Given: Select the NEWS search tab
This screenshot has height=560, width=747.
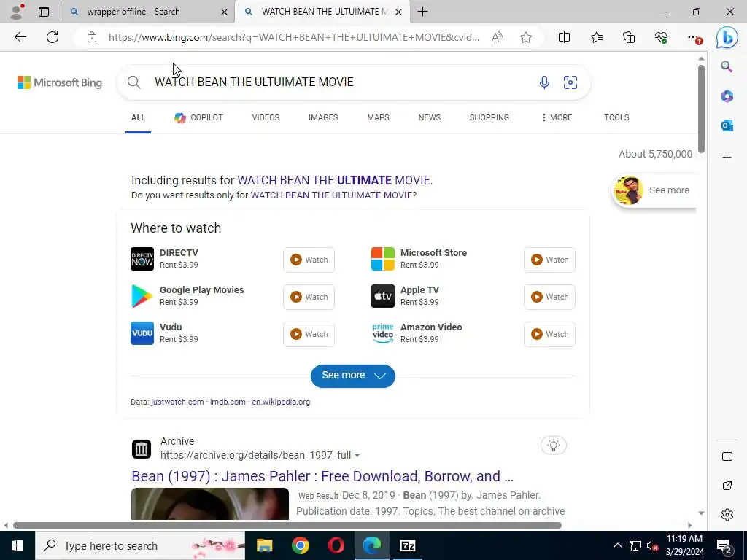Looking at the screenshot, I should pyautogui.click(x=429, y=117).
